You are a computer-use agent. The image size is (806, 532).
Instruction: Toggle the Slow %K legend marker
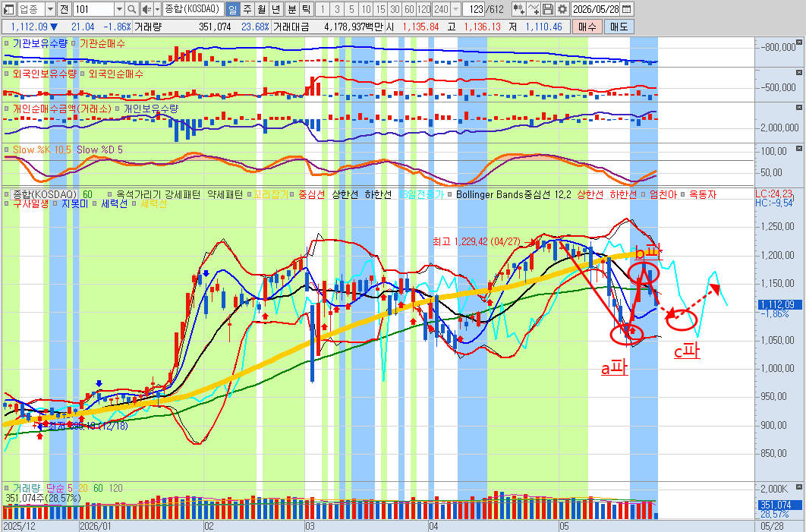click(7, 150)
